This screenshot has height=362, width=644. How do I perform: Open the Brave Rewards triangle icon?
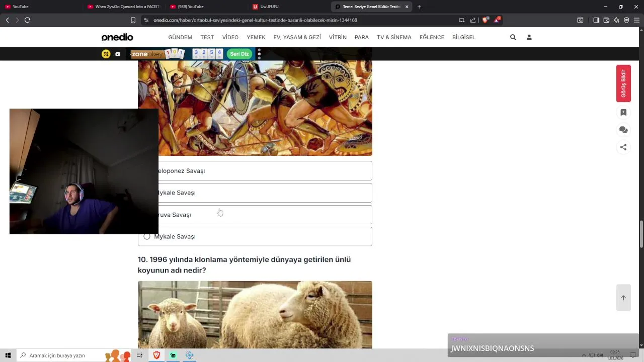click(497, 20)
